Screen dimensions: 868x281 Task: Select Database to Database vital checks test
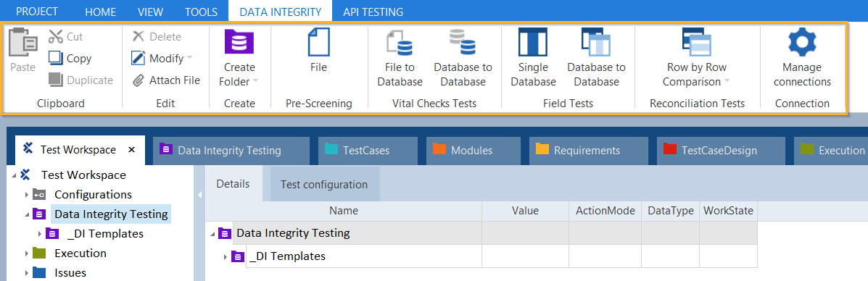[462, 43]
